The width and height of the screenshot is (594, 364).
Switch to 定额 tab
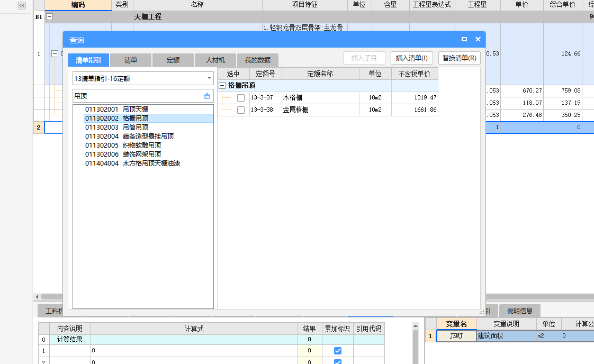(173, 60)
